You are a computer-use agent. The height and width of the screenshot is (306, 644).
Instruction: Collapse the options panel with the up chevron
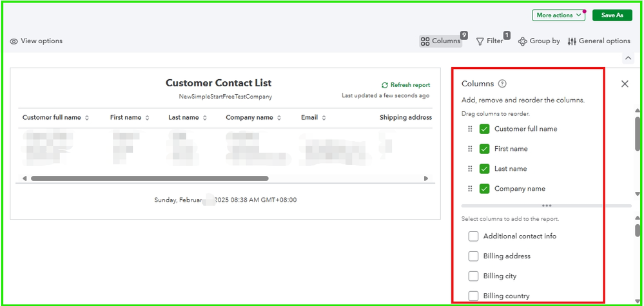coord(628,58)
